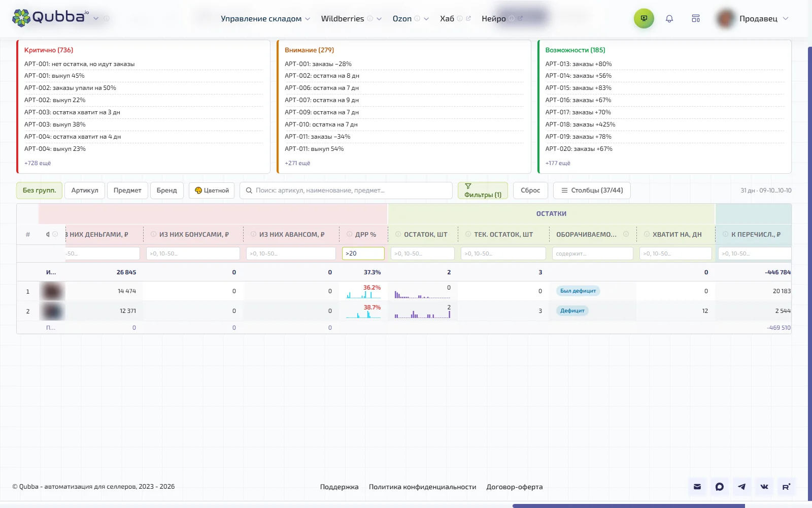This screenshot has height=508, width=812.
Task: Click info icon beside ИЗ НИХ БОНУСАМИ
Action: click(153, 234)
